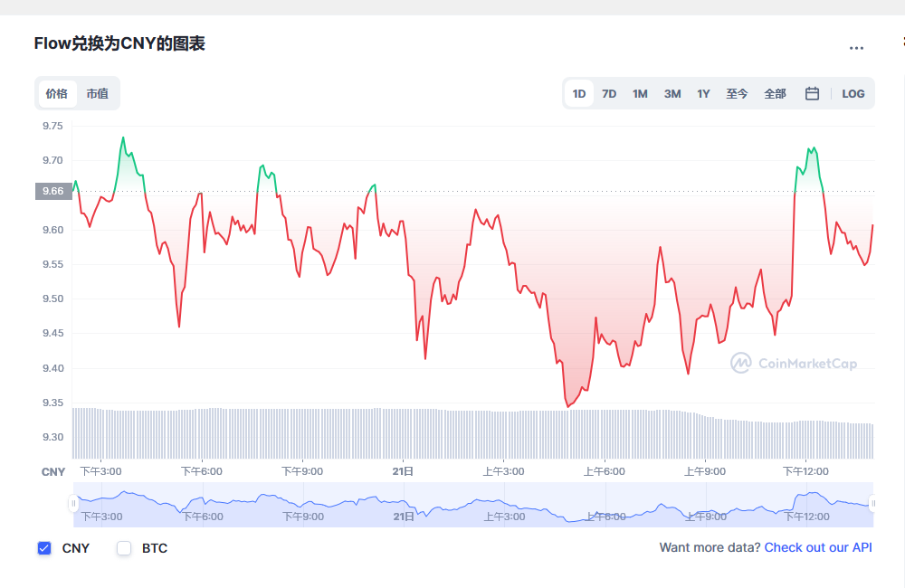
Task: Open the calendar date range picker
Action: [x=812, y=93]
